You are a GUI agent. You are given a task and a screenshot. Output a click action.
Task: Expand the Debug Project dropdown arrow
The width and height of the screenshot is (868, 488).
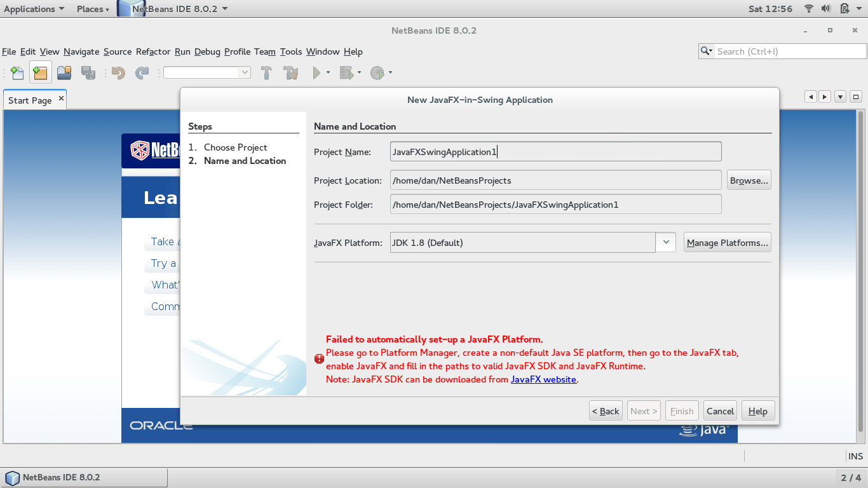click(x=359, y=72)
